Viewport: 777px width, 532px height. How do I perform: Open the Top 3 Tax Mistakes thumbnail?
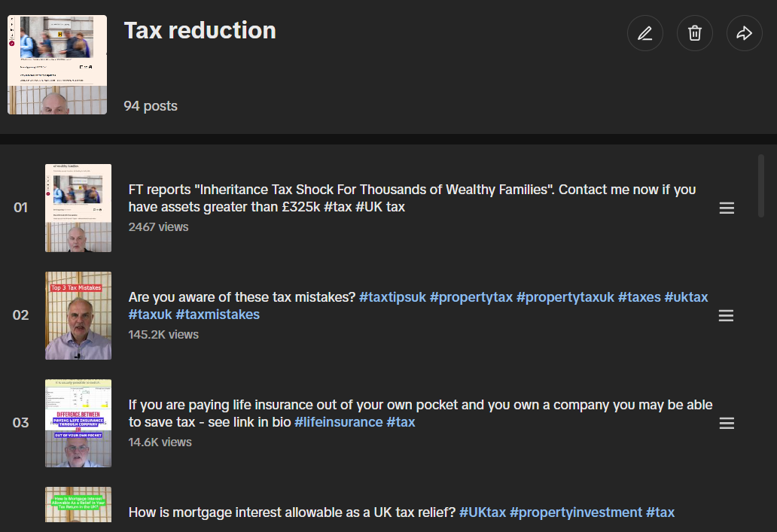click(78, 315)
